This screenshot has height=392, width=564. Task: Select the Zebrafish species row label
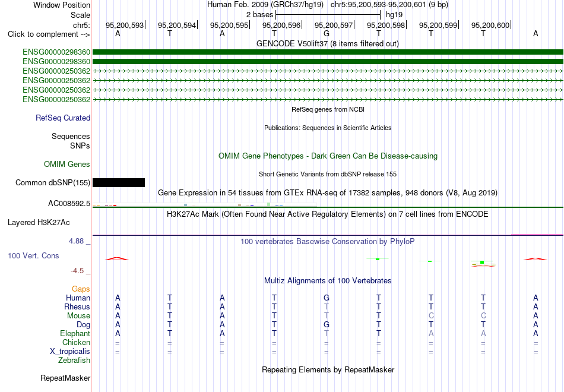pyautogui.click(x=74, y=360)
